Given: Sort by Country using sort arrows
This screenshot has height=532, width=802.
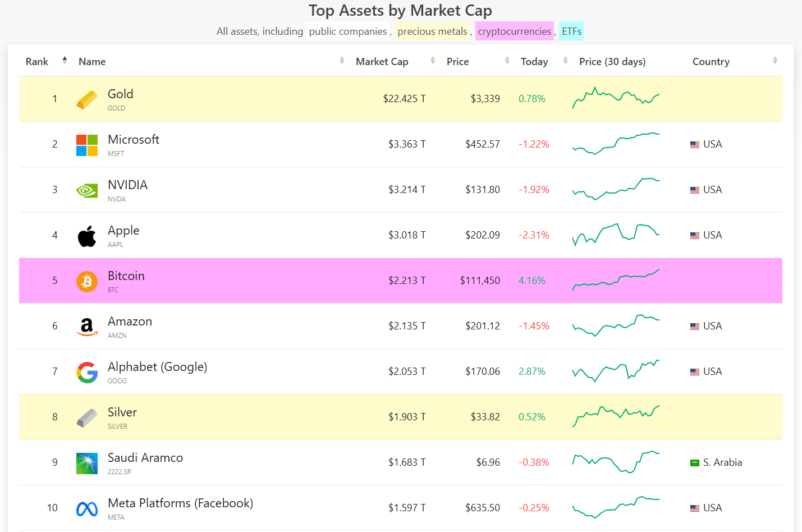Looking at the screenshot, I should point(775,61).
